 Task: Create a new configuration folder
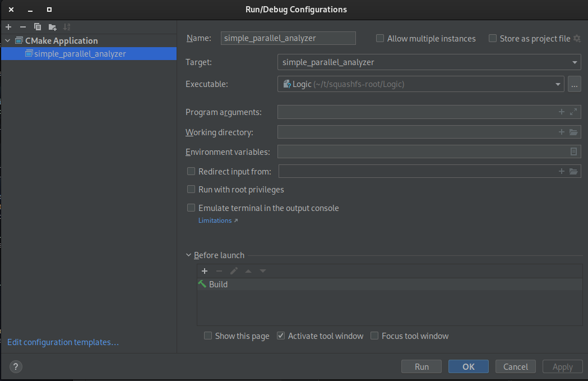53,27
